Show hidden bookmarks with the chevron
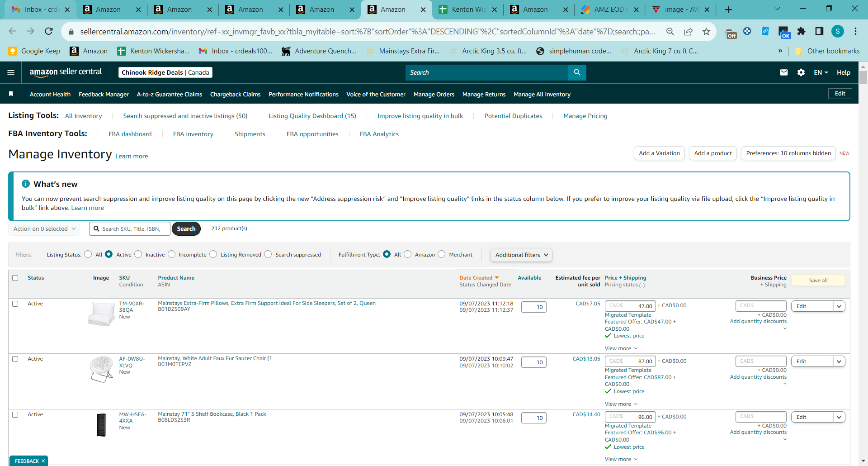The width and height of the screenshot is (868, 466). pos(780,51)
